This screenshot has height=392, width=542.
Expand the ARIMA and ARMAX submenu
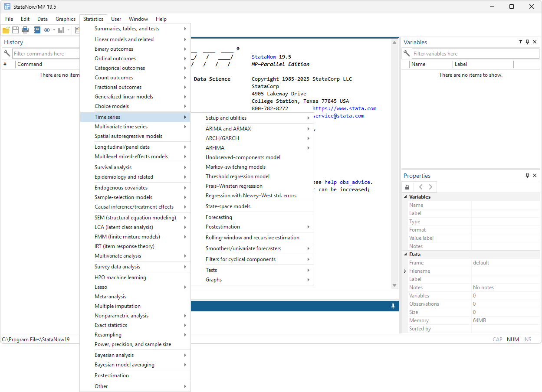click(253, 129)
